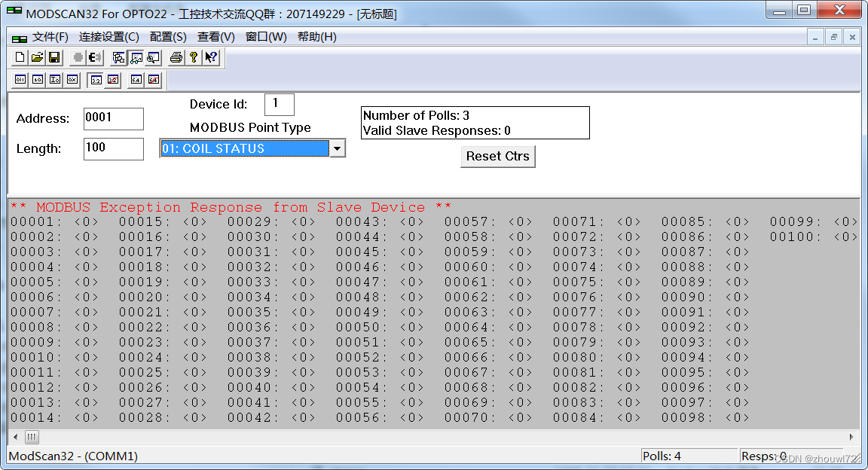Image resolution: width=868 pixels, height=470 pixels.
Task: Click the Open file folder icon
Action: pyautogui.click(x=37, y=57)
